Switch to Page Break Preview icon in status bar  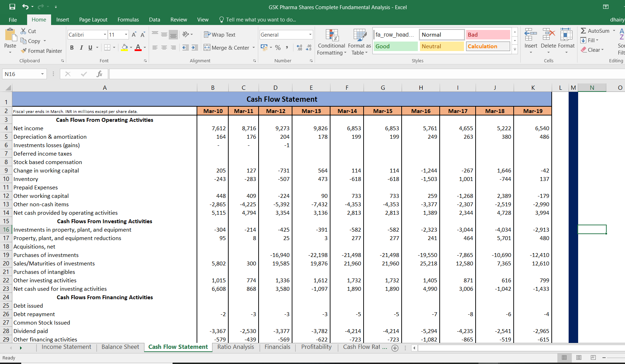(x=593, y=357)
